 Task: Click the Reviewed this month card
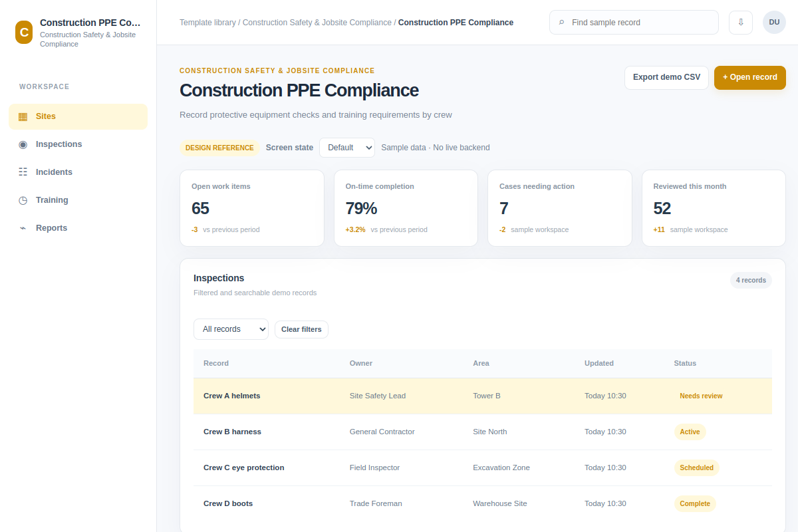click(714, 208)
